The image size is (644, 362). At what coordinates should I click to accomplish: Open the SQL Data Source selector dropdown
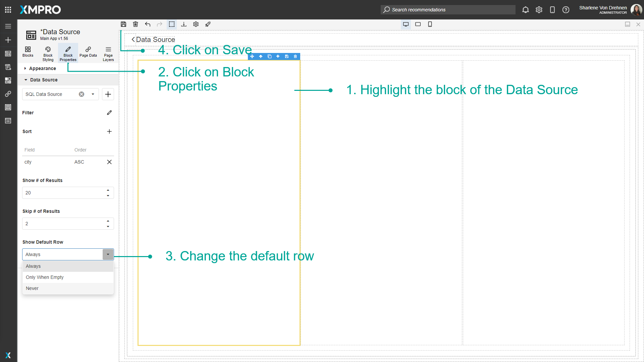[x=93, y=94]
